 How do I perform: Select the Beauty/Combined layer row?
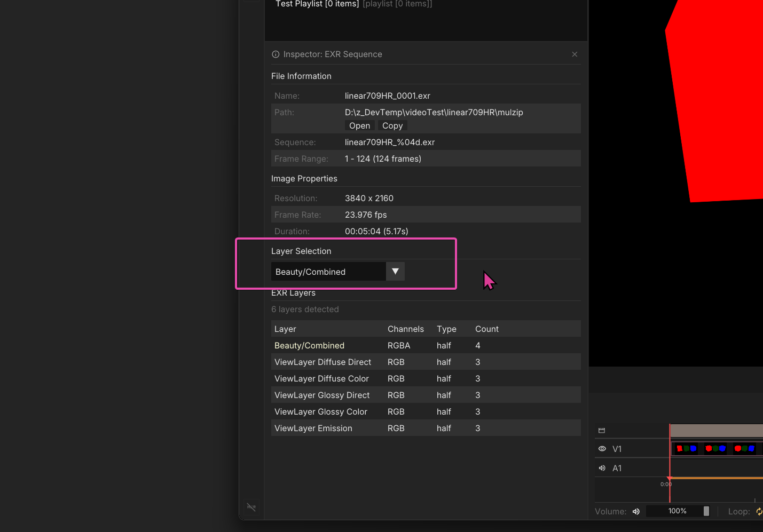point(310,346)
